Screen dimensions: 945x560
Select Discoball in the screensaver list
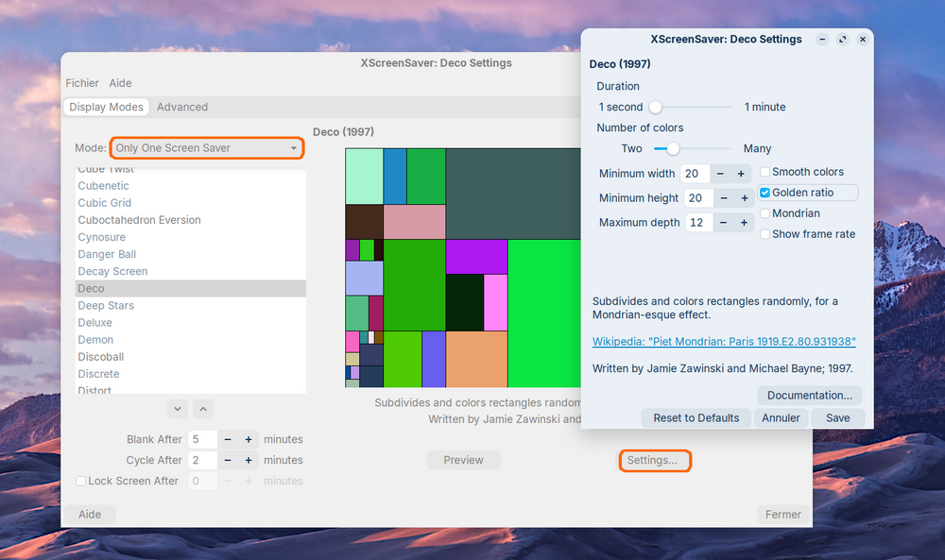(101, 357)
